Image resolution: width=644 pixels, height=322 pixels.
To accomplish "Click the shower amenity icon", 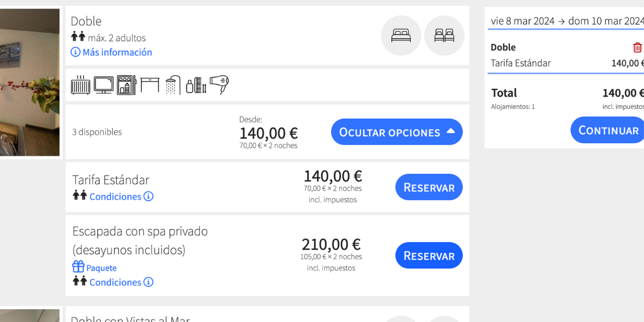I will 173,85.
